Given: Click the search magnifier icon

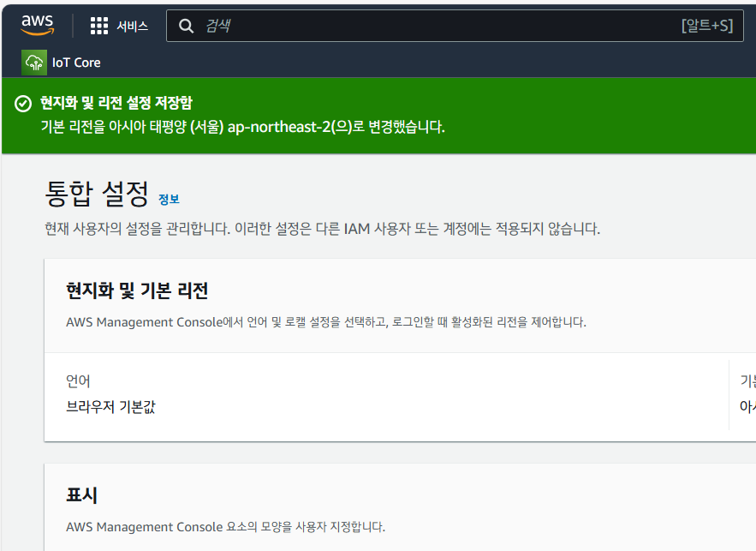Looking at the screenshot, I should coord(186,26).
